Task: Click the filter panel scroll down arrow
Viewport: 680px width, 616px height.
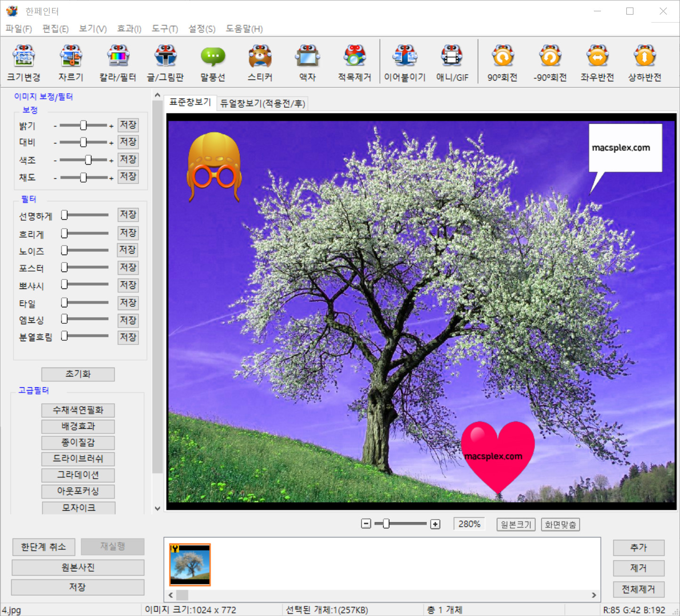Action: 158,508
